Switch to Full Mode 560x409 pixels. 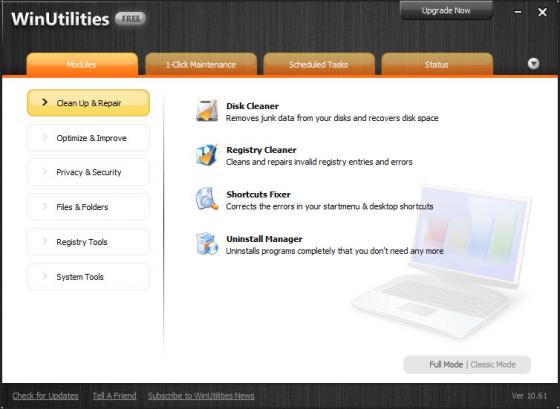coord(446,365)
